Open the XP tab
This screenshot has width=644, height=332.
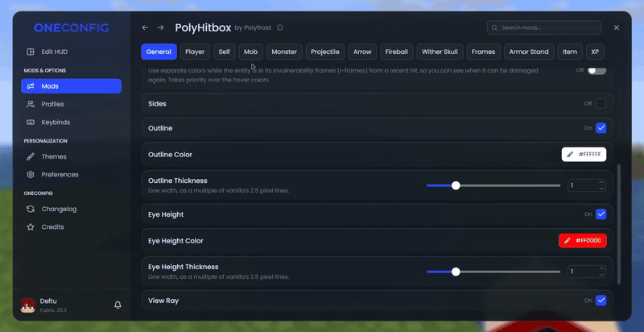[595, 52]
